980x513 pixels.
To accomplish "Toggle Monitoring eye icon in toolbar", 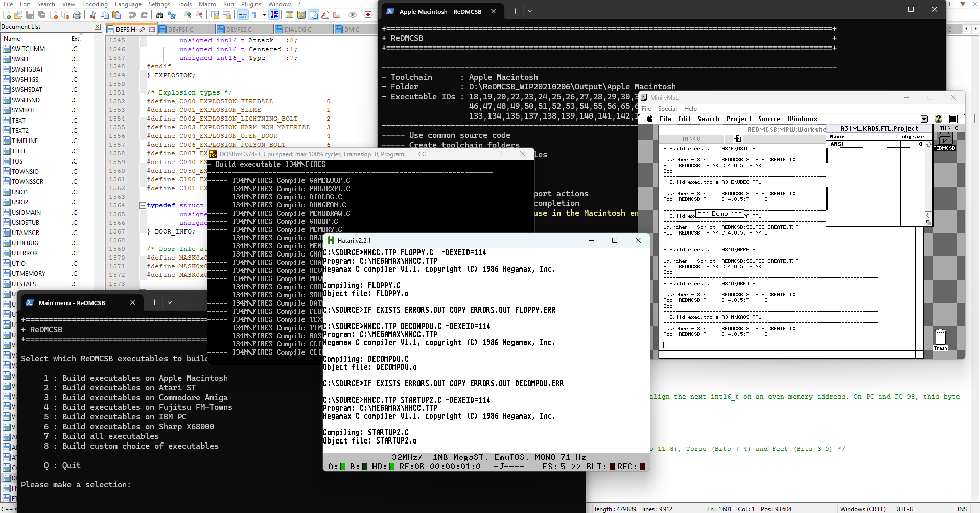I will point(352,15).
